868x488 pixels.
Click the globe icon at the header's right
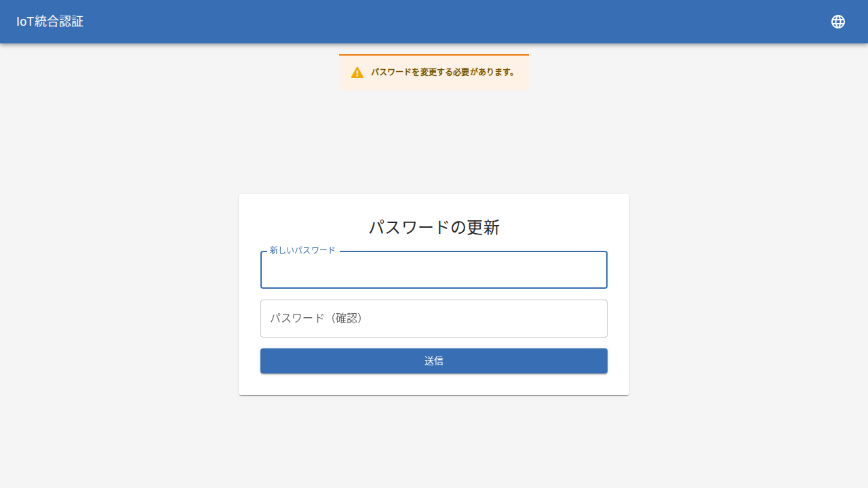tap(838, 22)
